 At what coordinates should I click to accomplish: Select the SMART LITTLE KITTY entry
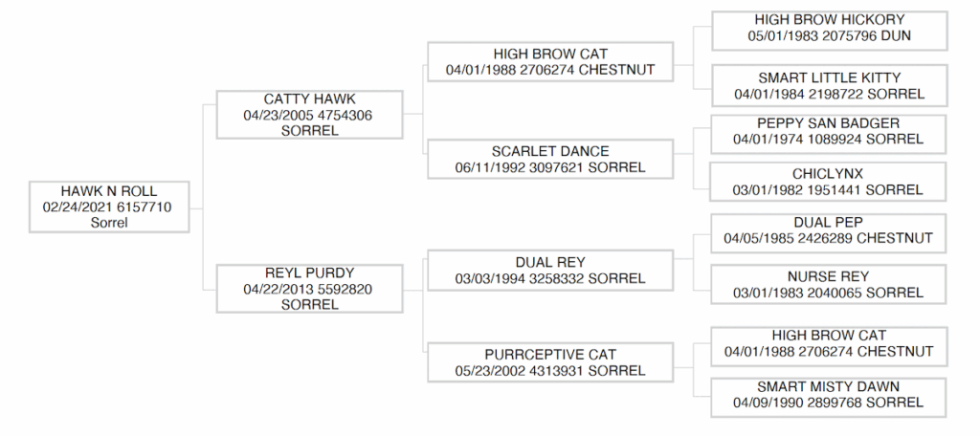point(829,77)
